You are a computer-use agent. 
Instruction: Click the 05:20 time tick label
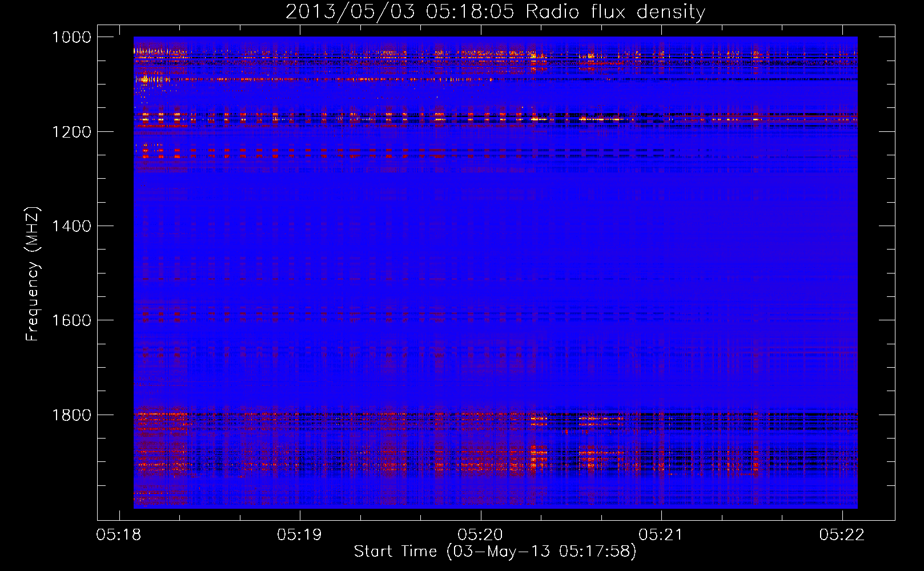click(480, 534)
